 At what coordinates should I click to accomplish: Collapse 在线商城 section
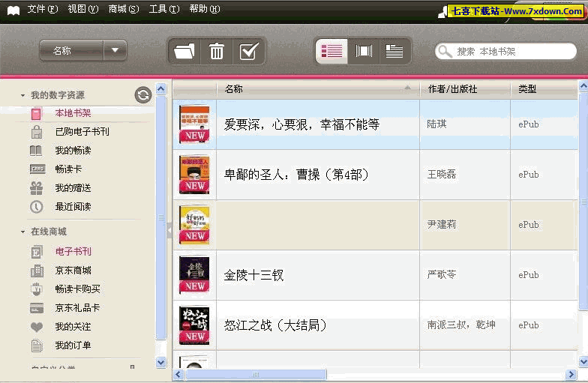[23, 232]
